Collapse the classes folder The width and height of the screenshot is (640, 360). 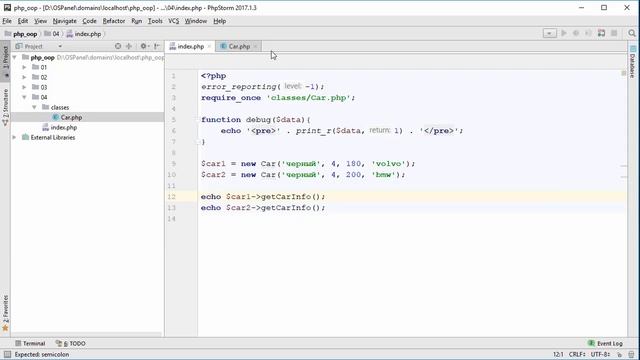coord(35,107)
